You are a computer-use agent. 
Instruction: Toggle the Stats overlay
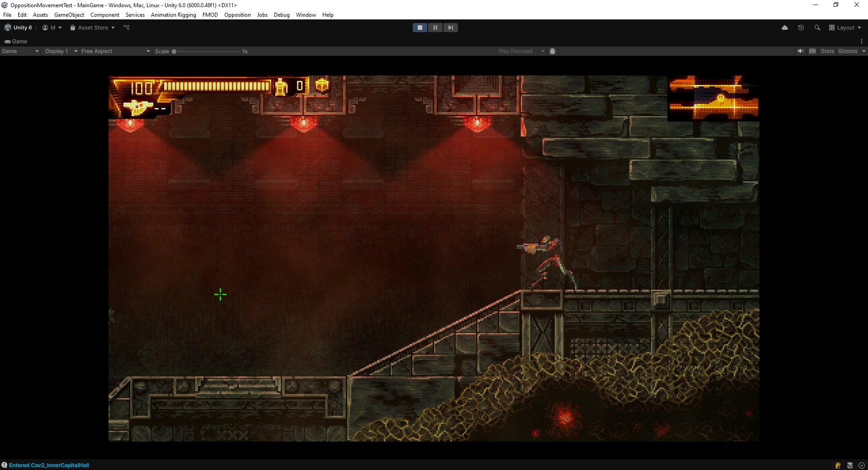(x=827, y=51)
